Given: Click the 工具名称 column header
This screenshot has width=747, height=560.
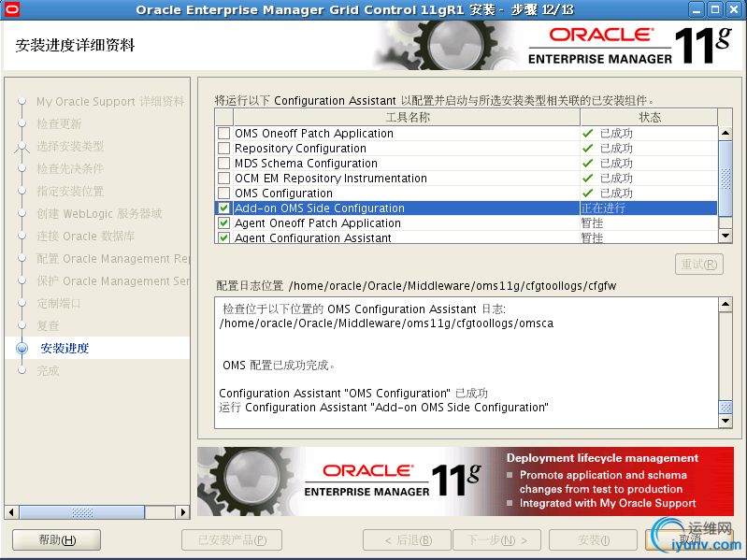Looking at the screenshot, I should pos(407,117).
